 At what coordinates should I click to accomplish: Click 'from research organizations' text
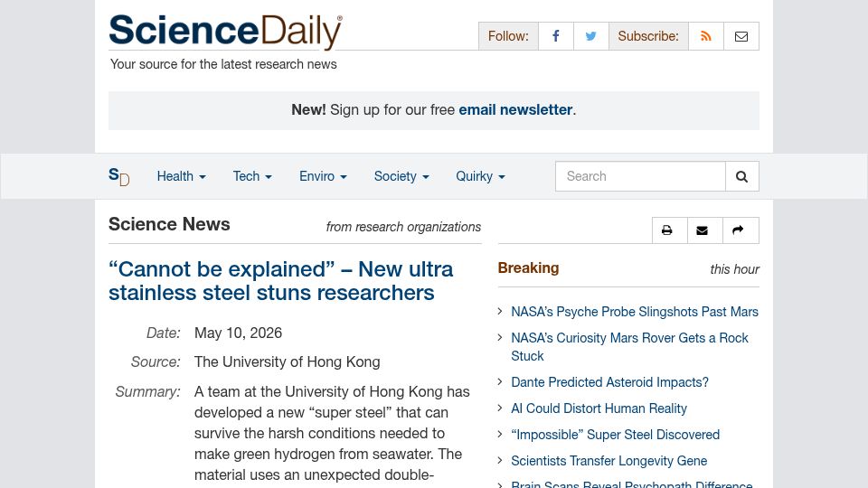(x=403, y=228)
